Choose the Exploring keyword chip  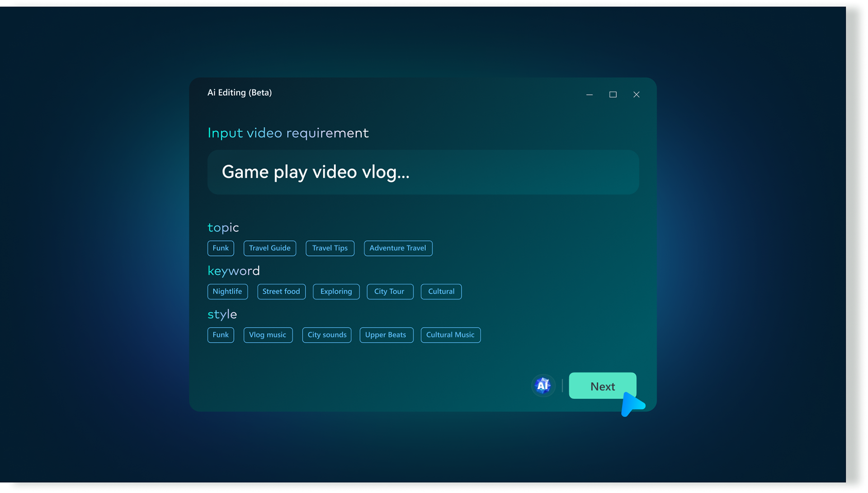point(336,291)
